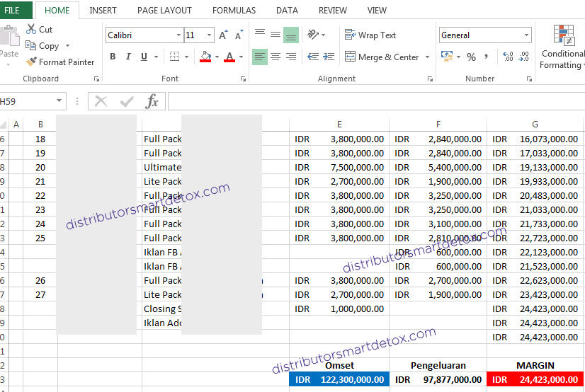Select the Pengeluaran total cell 97,877,000.00
This screenshot has width=585, height=392.
[438, 379]
